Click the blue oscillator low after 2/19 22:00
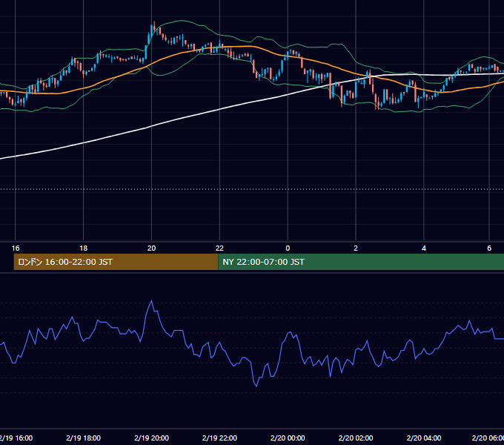 click(256, 385)
